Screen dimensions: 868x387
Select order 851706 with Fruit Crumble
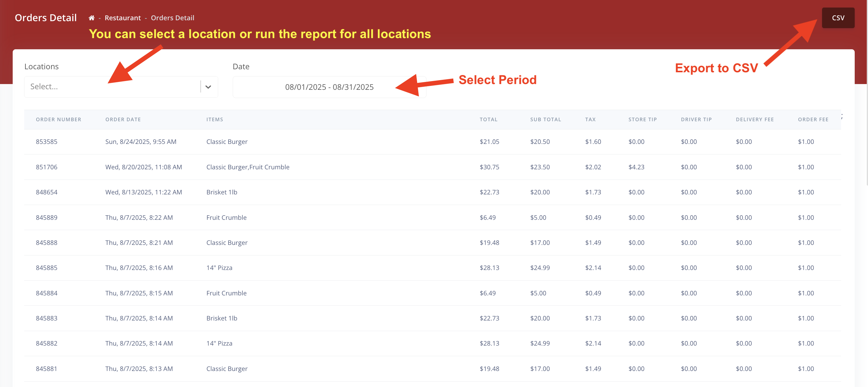pos(47,167)
